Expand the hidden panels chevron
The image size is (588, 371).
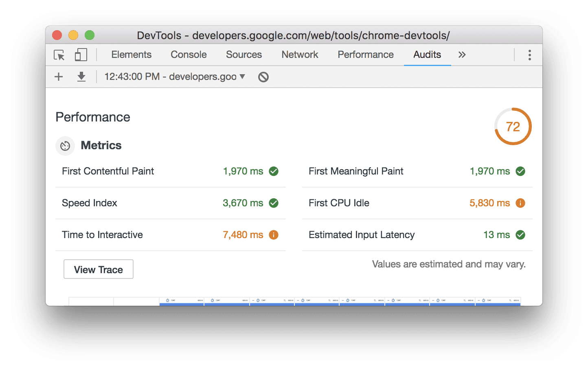[x=461, y=54]
